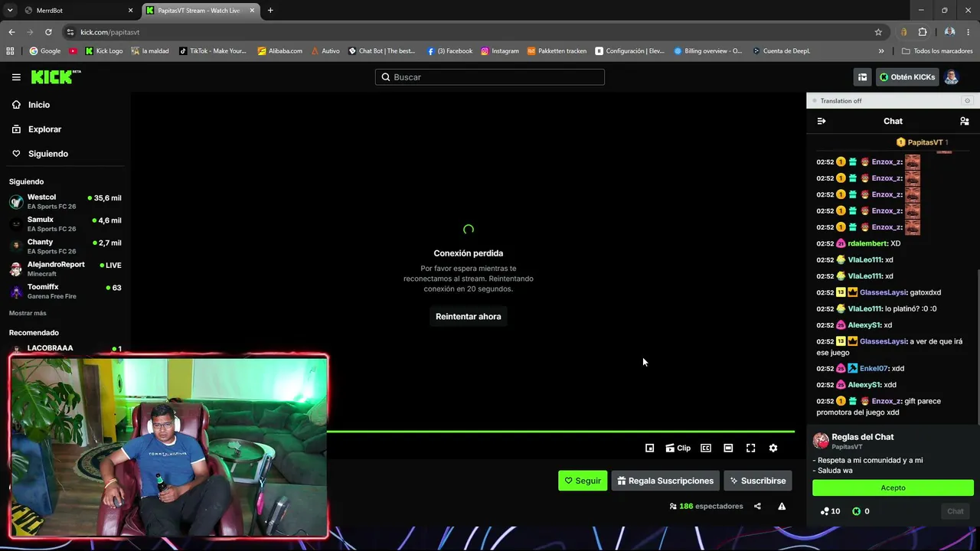Image resolution: width=980 pixels, height=551 pixels.
Task: Open the dashboard icon beside Obtén KICKs
Action: (862, 77)
